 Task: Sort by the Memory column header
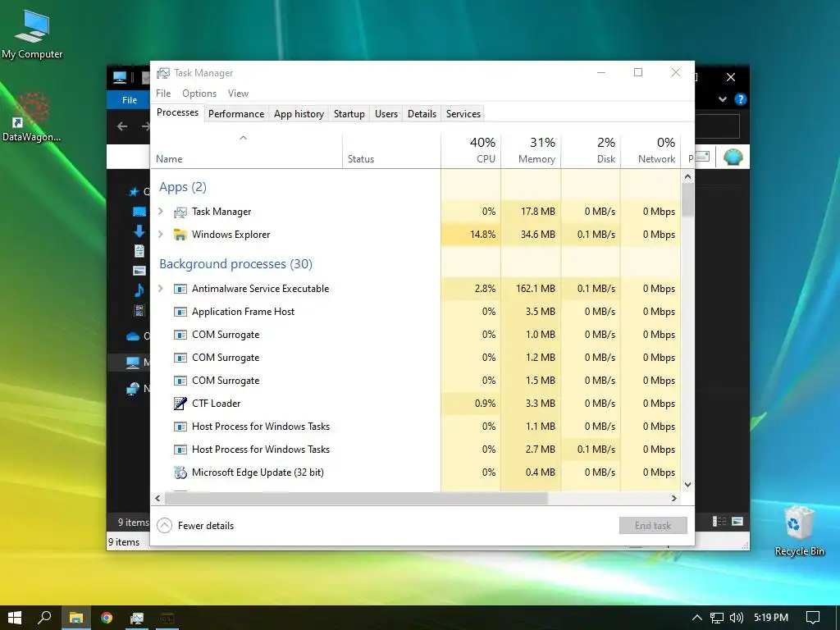click(531, 151)
